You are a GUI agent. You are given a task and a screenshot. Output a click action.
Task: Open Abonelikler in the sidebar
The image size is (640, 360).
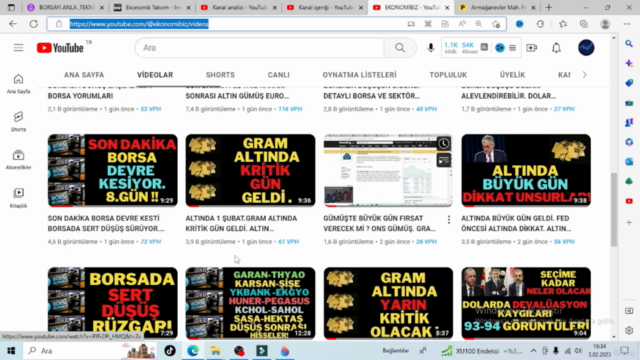point(18,160)
